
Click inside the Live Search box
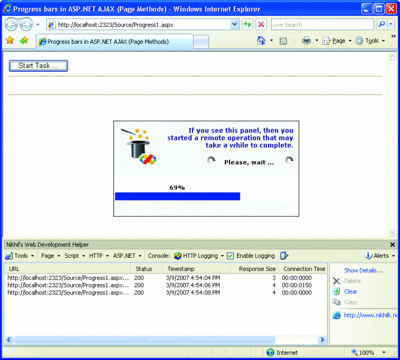coord(322,25)
